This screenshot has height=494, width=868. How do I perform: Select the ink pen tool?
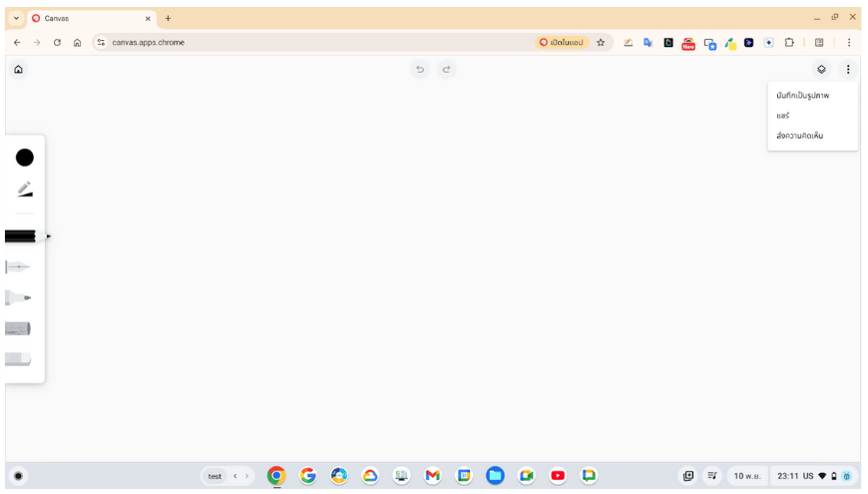tap(17, 267)
